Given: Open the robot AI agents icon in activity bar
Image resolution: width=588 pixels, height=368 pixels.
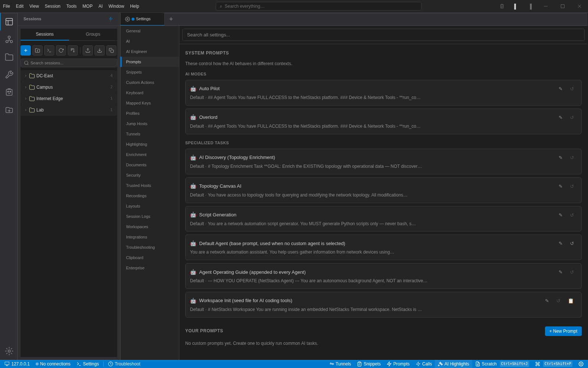Looking at the screenshot, I should (x=9, y=92).
